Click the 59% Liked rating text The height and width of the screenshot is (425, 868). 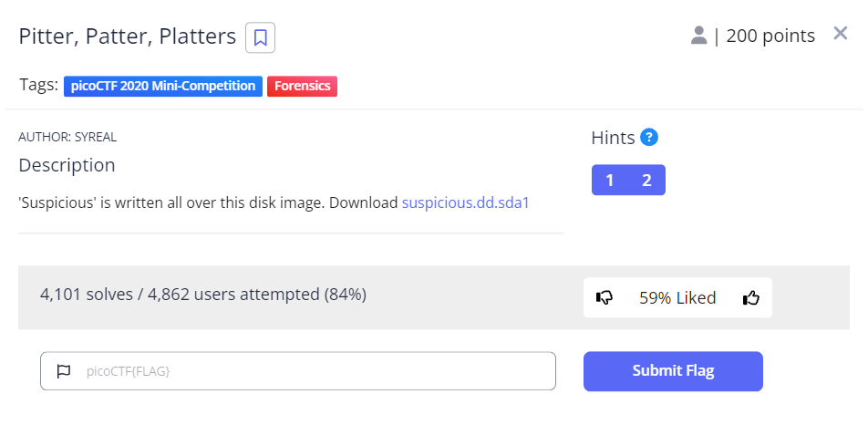[677, 298]
